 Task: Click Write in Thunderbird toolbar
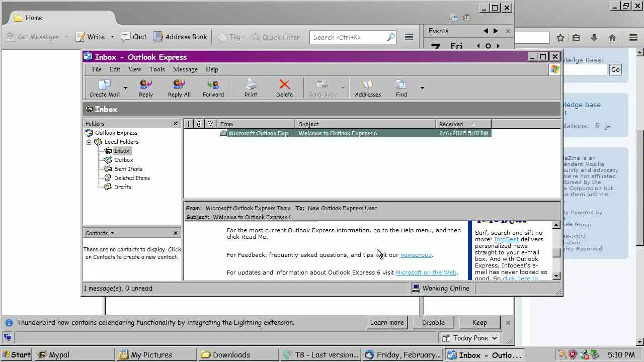pos(90,37)
